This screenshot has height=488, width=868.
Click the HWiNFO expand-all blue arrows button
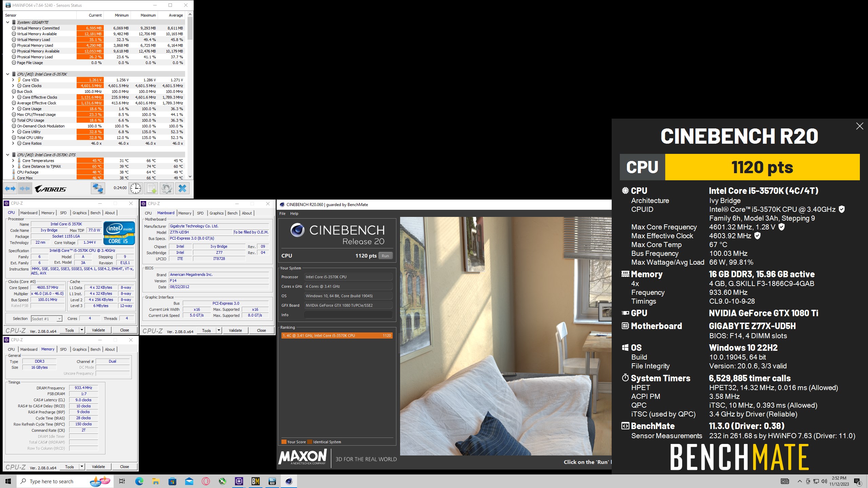coord(10,188)
